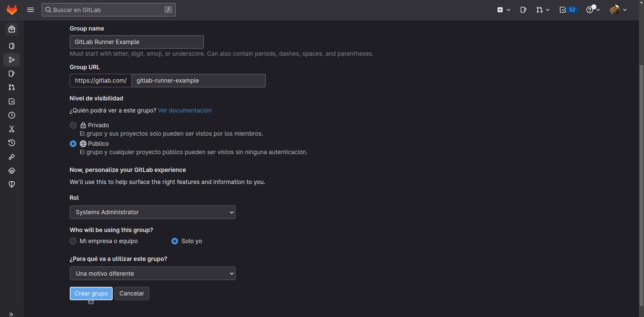
Task: Select the Público visibility radio button
Action: click(73, 144)
